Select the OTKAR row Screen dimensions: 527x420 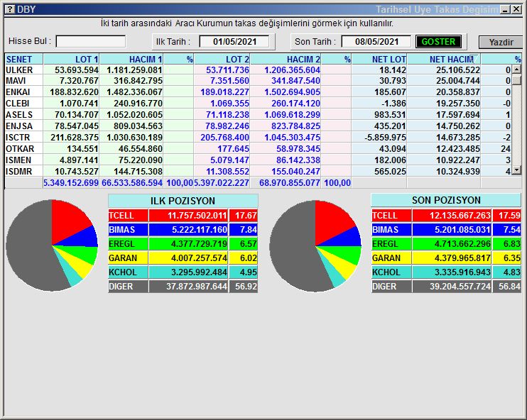tap(258, 149)
